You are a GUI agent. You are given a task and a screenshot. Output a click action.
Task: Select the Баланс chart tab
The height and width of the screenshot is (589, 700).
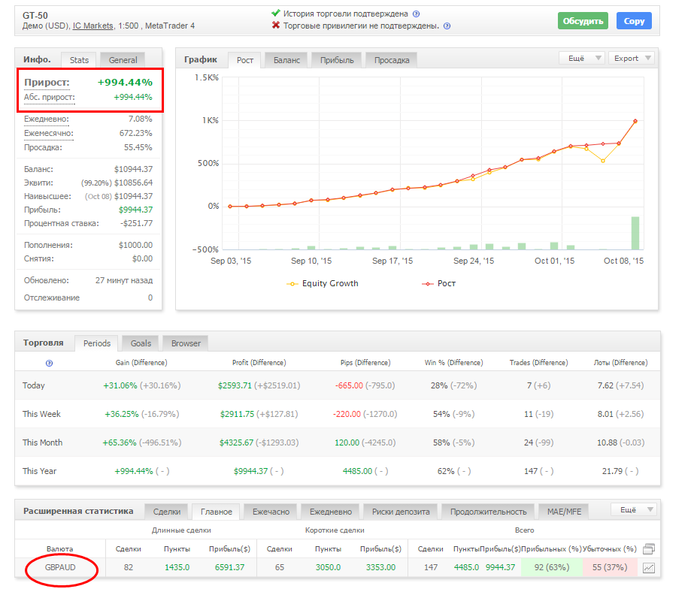pyautogui.click(x=286, y=60)
